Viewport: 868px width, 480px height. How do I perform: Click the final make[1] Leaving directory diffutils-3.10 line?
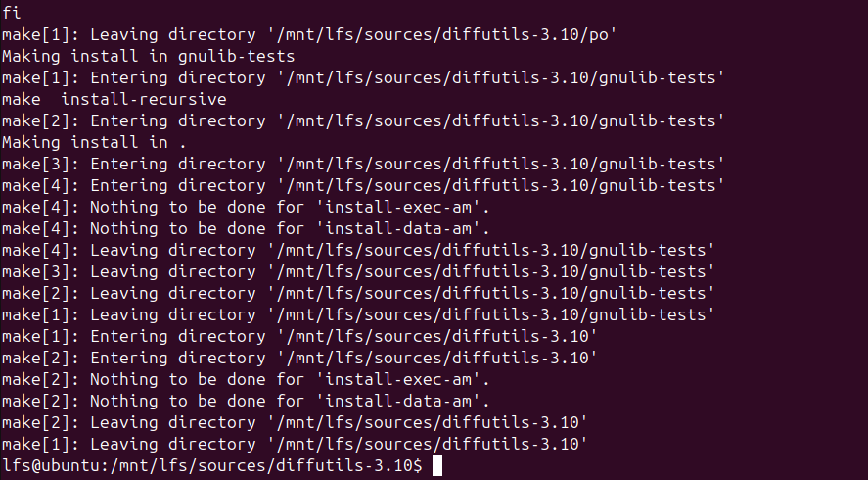point(294,444)
